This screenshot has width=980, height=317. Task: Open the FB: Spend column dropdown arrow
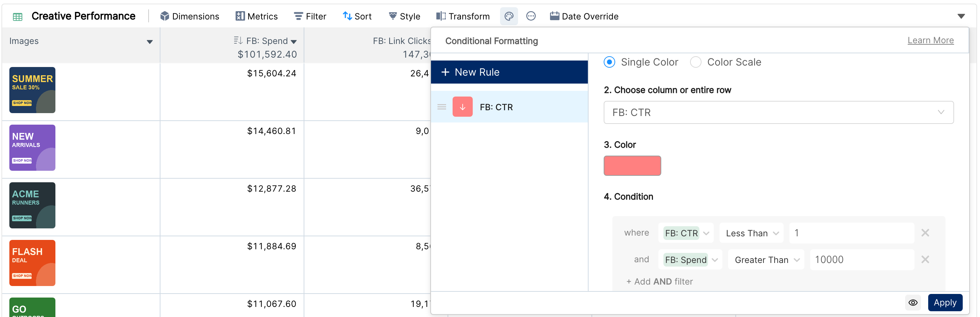pyautogui.click(x=294, y=41)
